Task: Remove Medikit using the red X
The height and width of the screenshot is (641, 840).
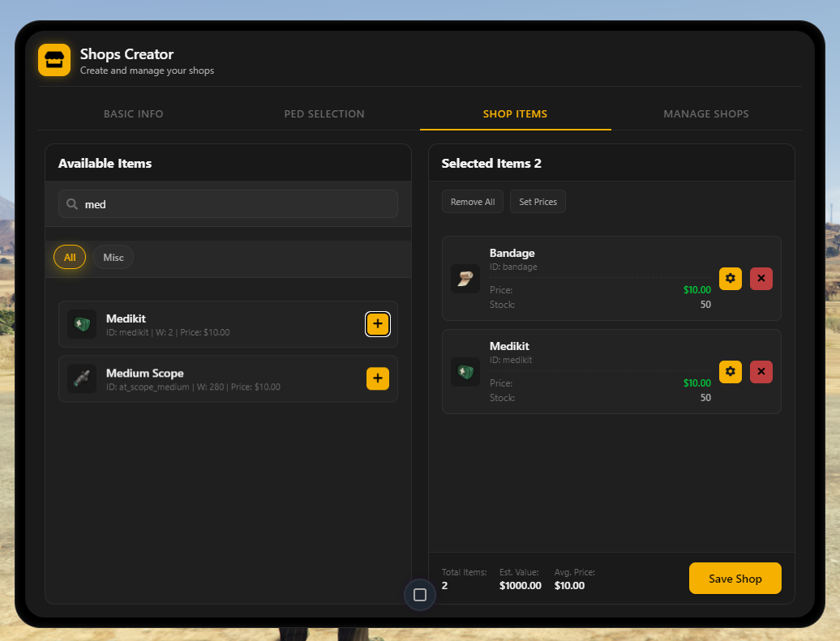Action: 761,372
